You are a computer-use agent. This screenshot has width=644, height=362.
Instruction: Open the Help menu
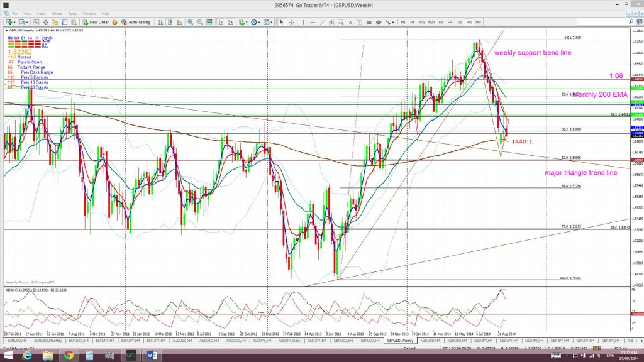(106, 14)
